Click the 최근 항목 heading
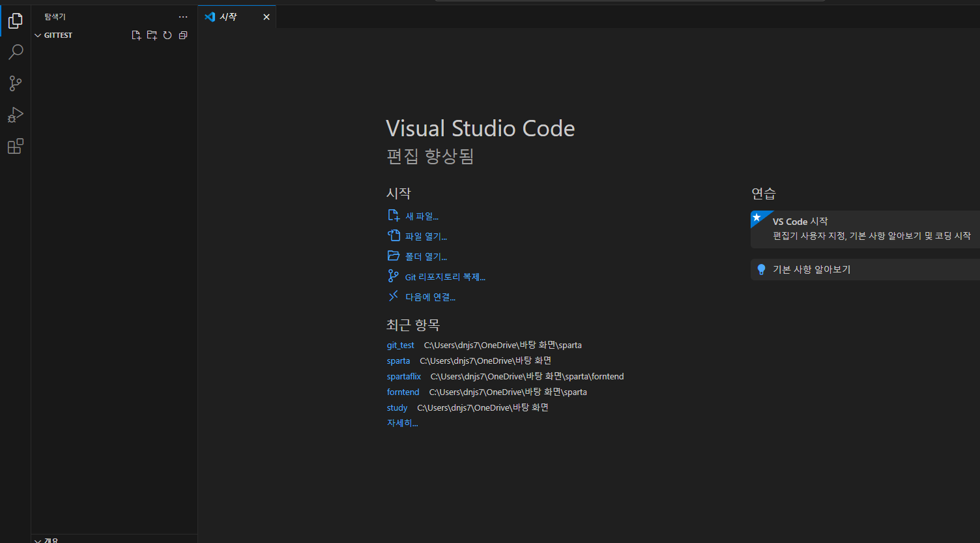This screenshot has width=980, height=543. (413, 325)
